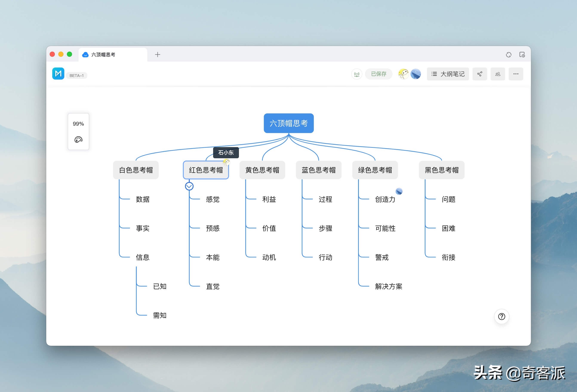Click the 石小东 user label
The height and width of the screenshot is (392, 577).
(x=226, y=152)
